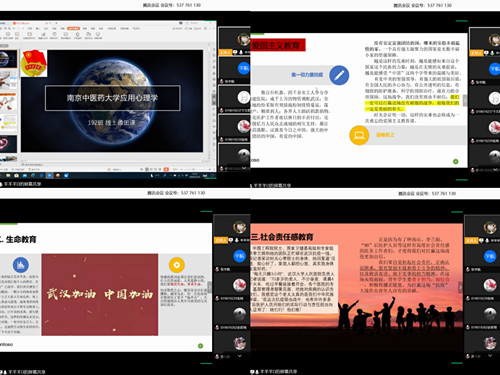
Task: Open the orange round app icon in the Windows taskbar
Action: tap(58, 175)
